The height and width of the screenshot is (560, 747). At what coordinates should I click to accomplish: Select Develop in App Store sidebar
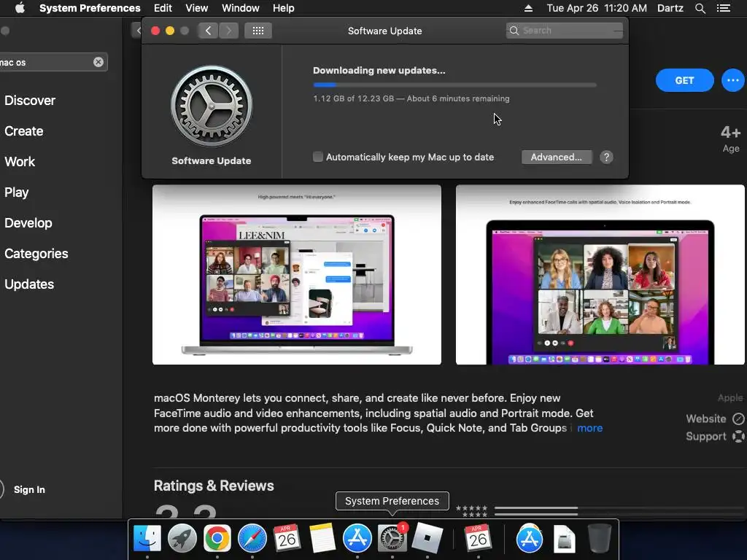tap(28, 223)
